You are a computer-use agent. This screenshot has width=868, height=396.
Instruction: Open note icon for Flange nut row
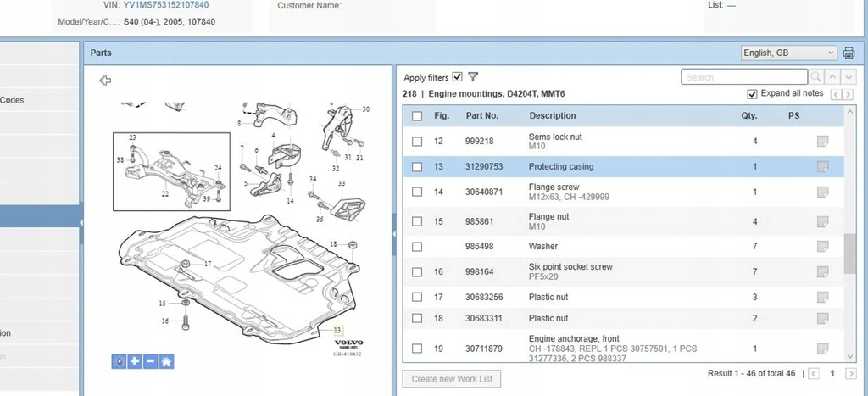[822, 221]
